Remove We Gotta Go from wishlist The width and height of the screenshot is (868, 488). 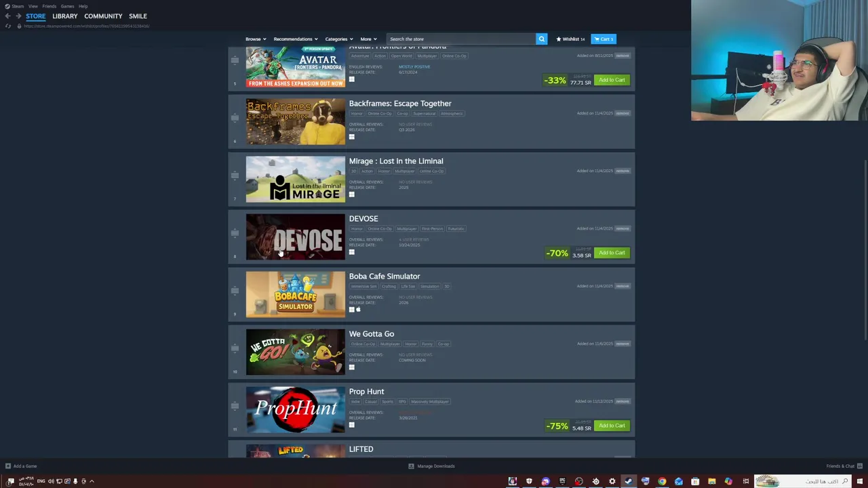click(623, 344)
